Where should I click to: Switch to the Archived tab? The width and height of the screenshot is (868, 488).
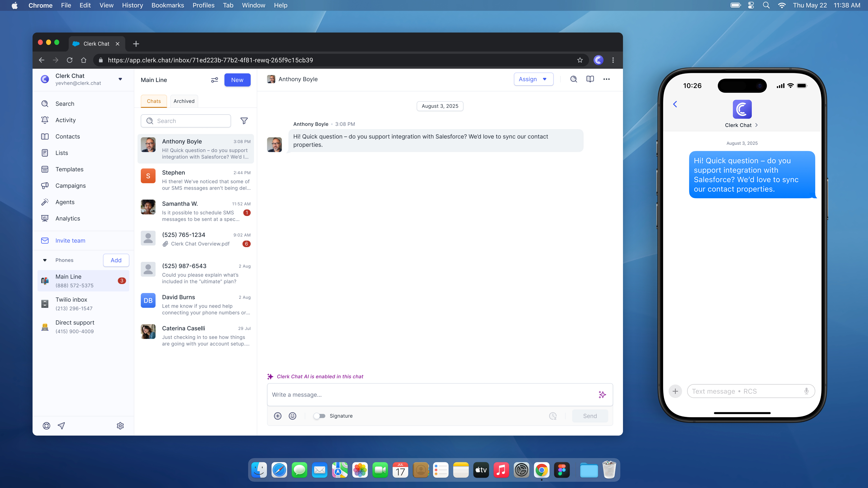coord(184,101)
